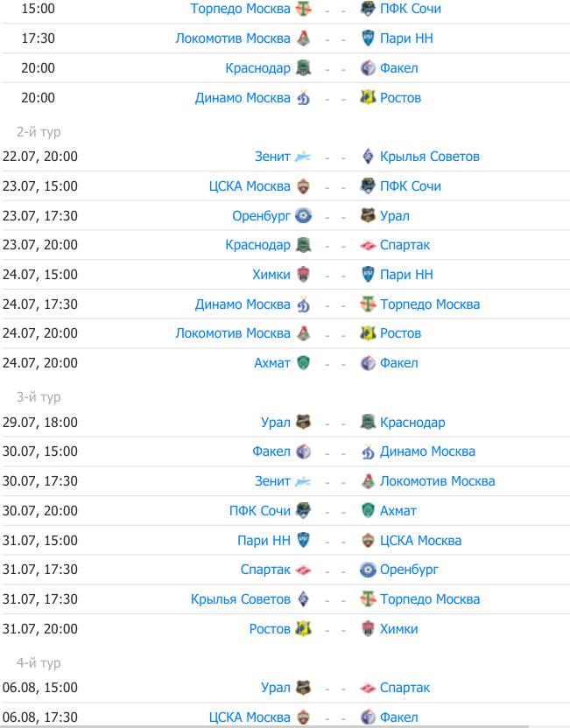This screenshot has width=570, height=728.
Task: Open Крылья Советов link in 31.07 17:30 match
Action: (241, 599)
